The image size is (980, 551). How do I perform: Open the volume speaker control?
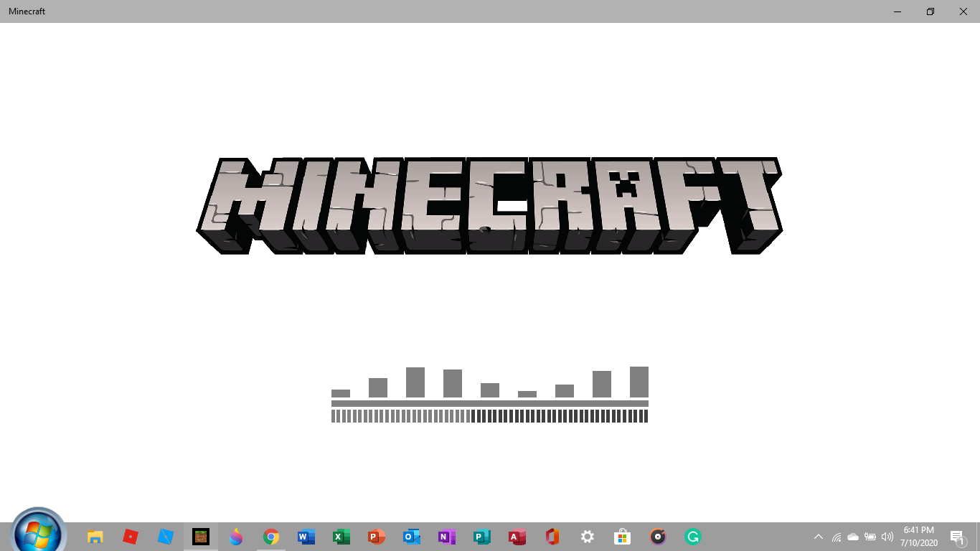(887, 537)
